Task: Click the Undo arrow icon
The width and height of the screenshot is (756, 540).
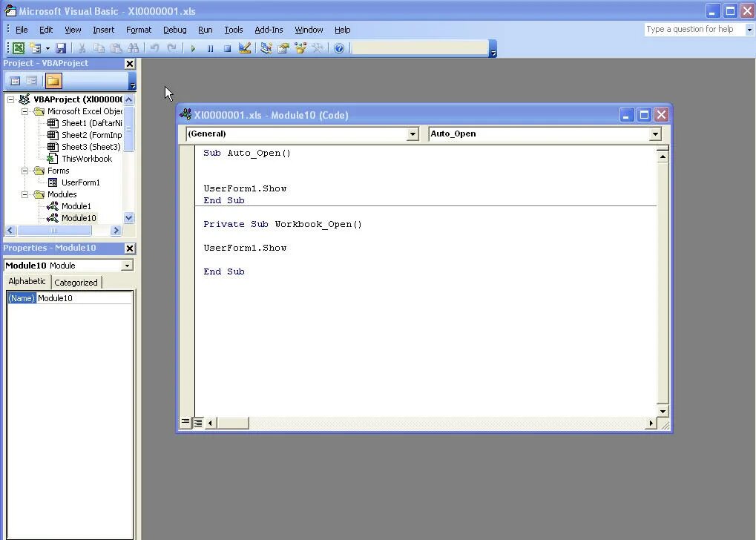Action: click(x=155, y=47)
